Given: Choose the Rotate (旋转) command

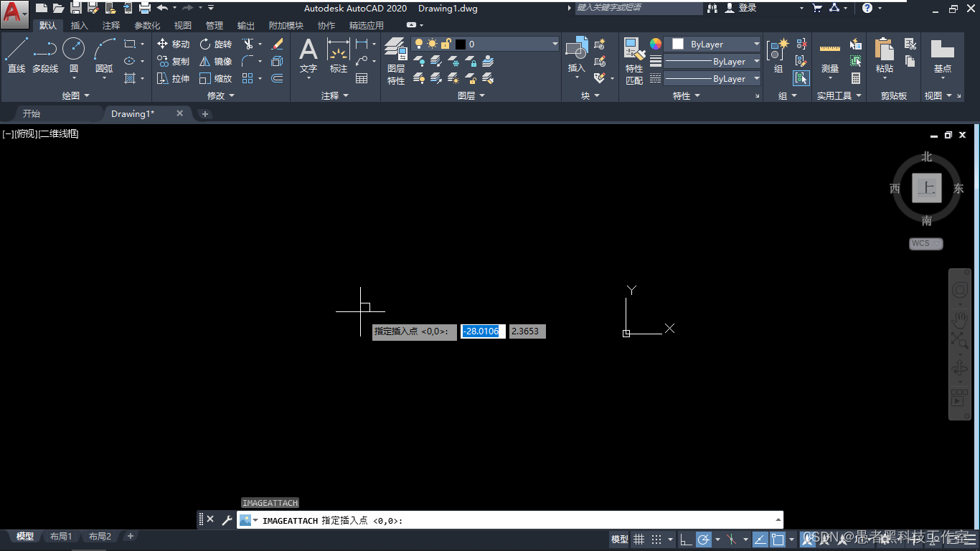Looking at the screenshot, I should coord(215,44).
